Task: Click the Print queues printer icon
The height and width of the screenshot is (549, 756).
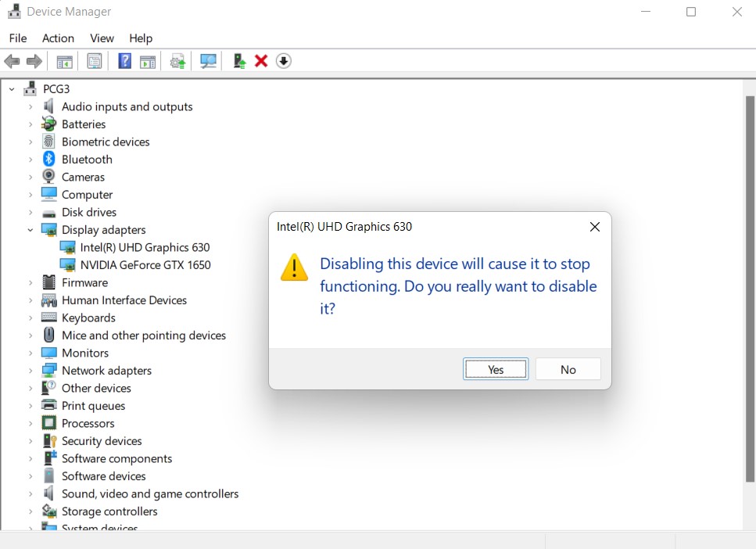Action: pos(48,405)
